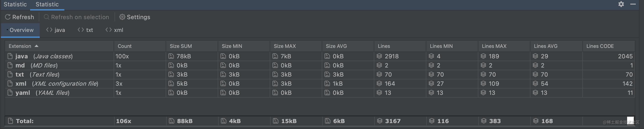Image resolution: width=644 pixels, height=129 pixels.
Task: Click the file icon in the java row
Action: point(10,56)
